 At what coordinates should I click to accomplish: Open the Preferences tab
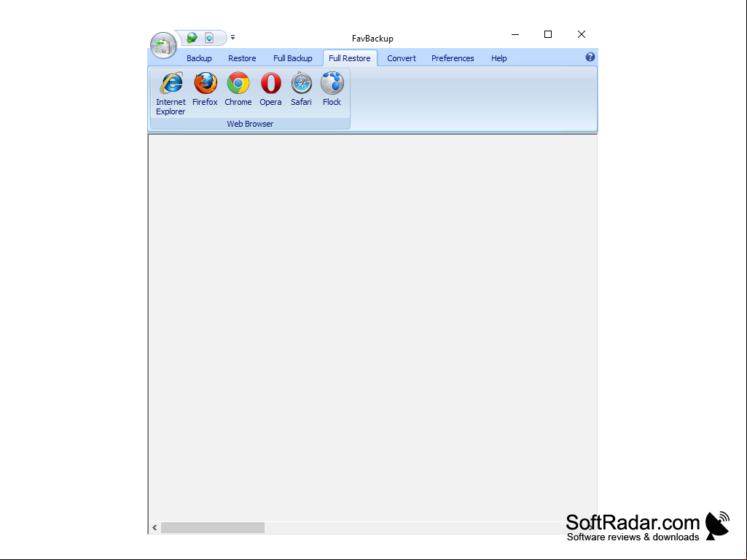[453, 58]
